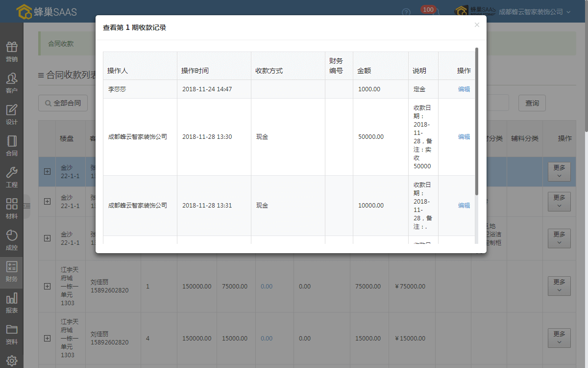Image resolution: width=588 pixels, height=368 pixels.
Task: Open the 设计 design sidebar icon
Action: pyautogui.click(x=12, y=114)
